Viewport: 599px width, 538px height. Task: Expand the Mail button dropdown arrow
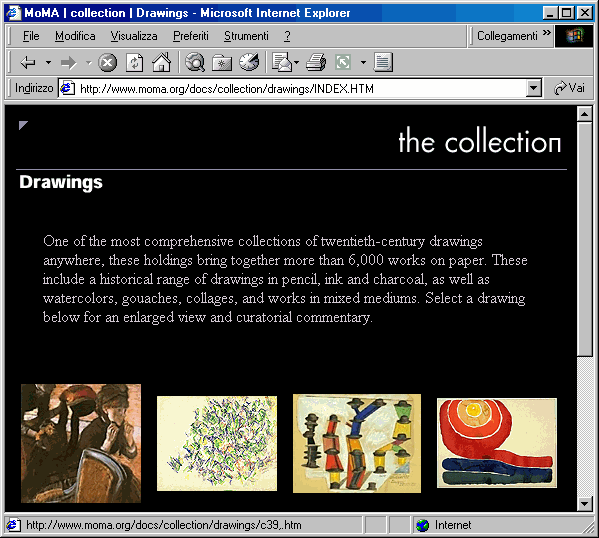coord(296,62)
